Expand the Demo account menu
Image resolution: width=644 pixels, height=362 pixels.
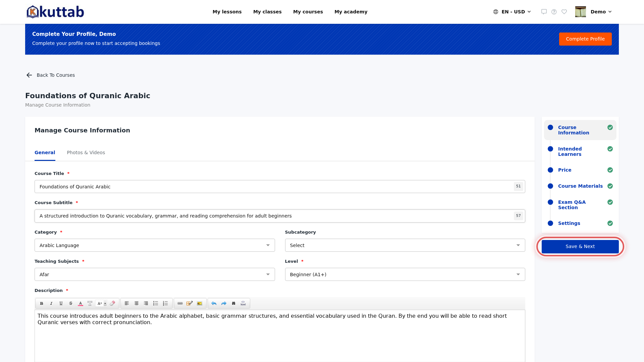601,12
